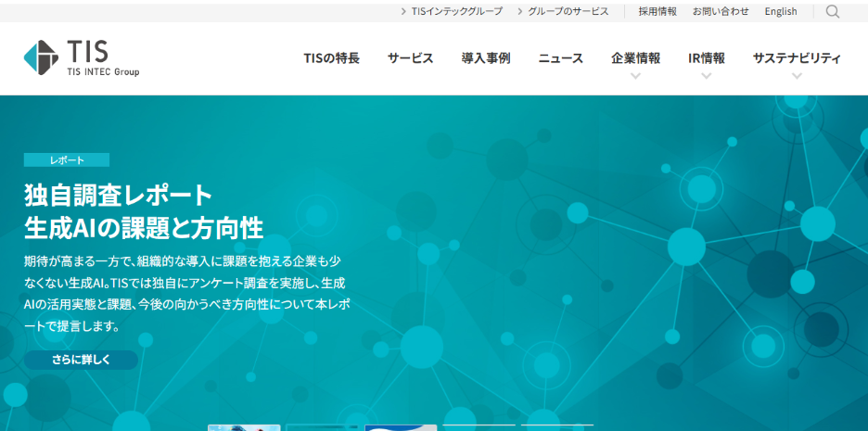Open the お問い合わせ link

click(x=721, y=11)
